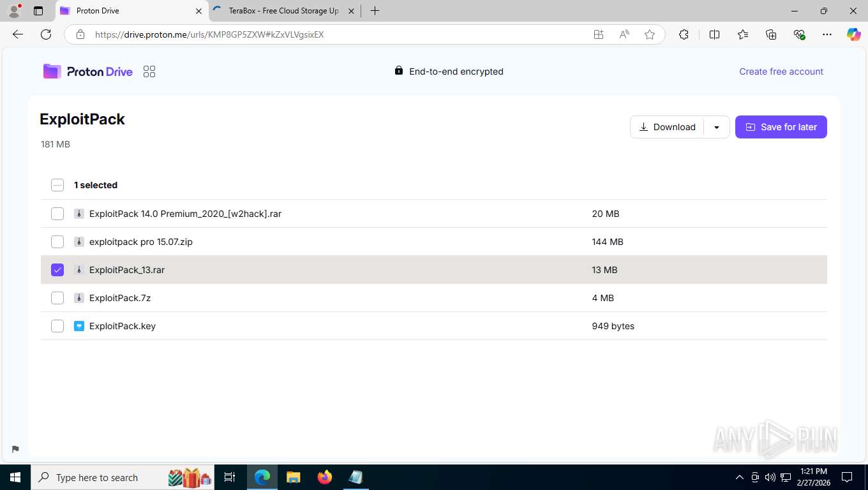Open browser Collections

coord(771,34)
